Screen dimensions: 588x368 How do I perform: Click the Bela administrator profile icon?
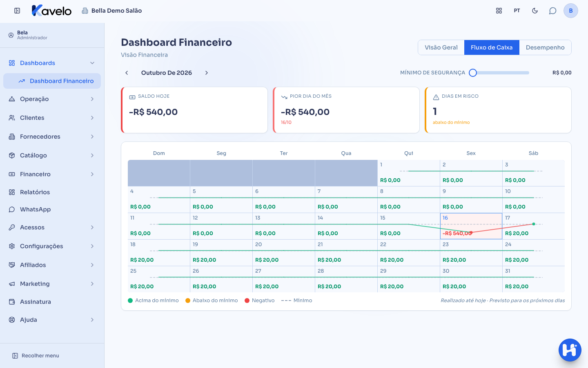point(11,35)
